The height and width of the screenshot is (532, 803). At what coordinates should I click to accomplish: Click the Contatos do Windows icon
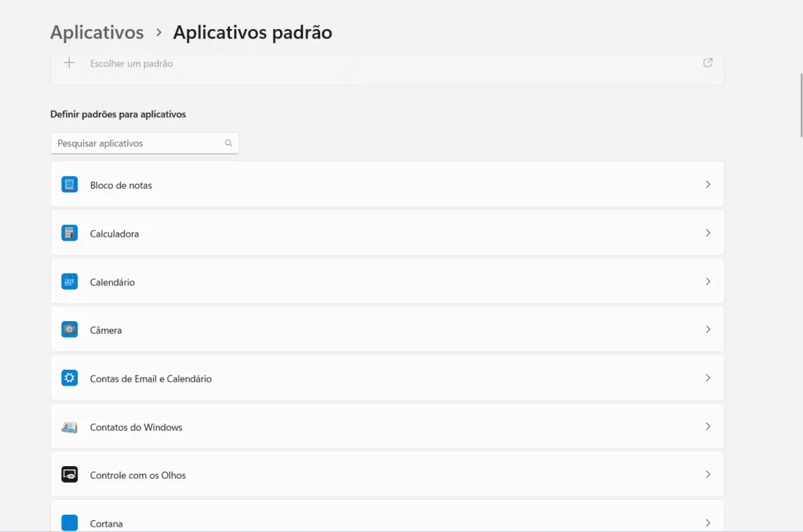pos(70,427)
